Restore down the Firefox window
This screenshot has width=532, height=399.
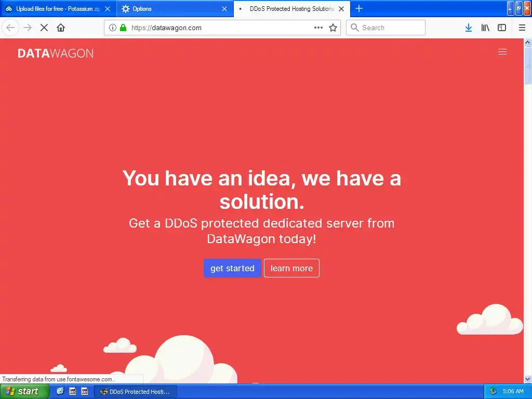[x=518, y=8]
